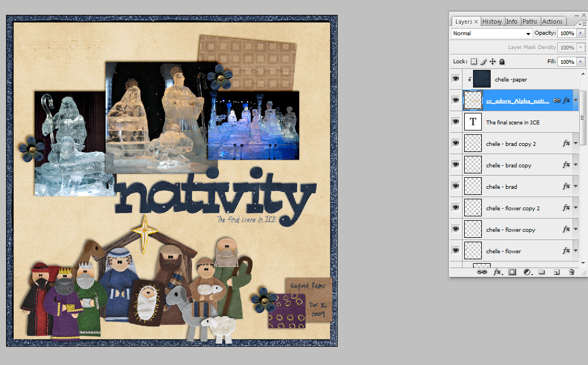Screen dimensions: 588x365
Task: Open the Create adjustment layer menu icon
Action: (x=527, y=272)
